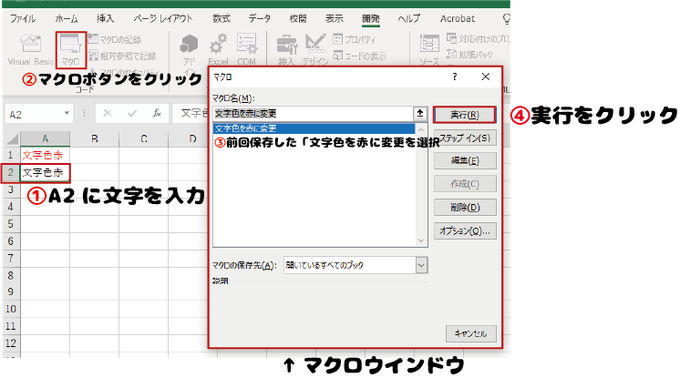Image resolution: width=680 pixels, height=378 pixels.
Task: Click the insert function fx icon
Action: (157, 114)
